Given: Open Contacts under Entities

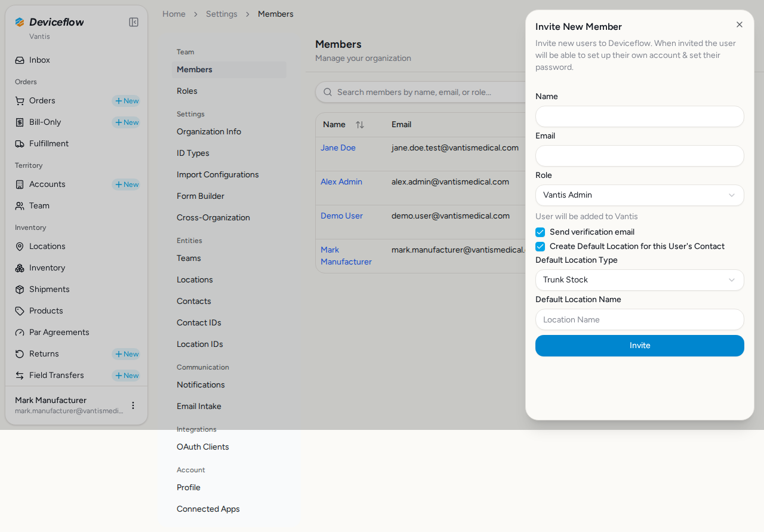Looking at the screenshot, I should click(x=229, y=302).
